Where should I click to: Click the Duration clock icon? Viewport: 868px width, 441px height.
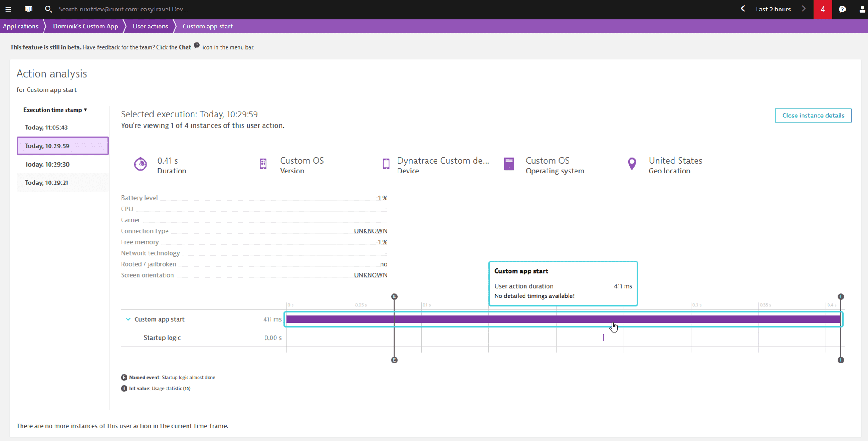tap(140, 164)
